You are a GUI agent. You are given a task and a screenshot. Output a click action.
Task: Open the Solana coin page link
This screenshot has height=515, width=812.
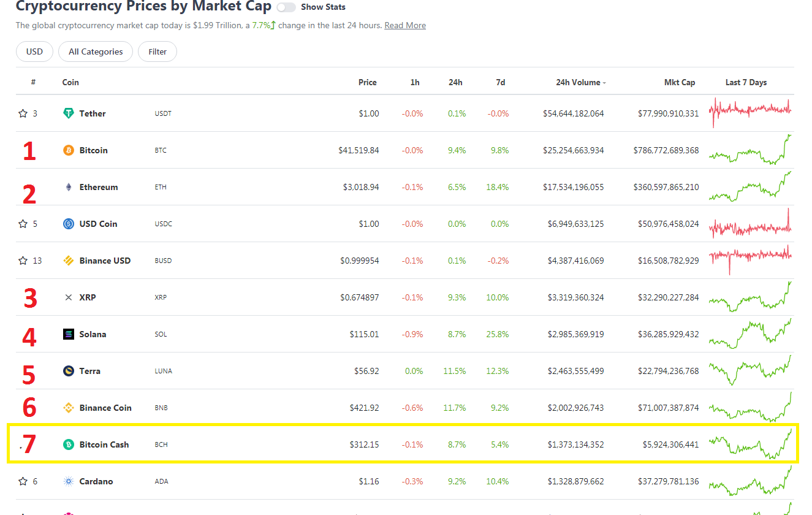93,334
